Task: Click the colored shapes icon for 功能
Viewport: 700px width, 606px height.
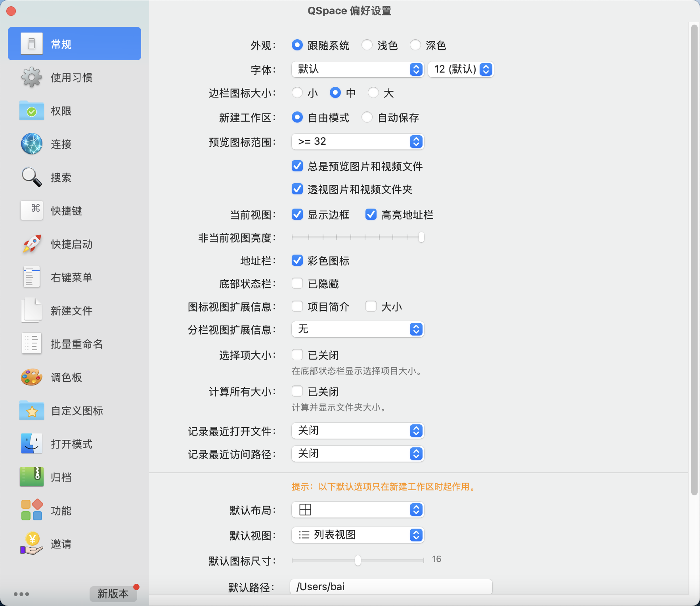Action: click(32, 510)
